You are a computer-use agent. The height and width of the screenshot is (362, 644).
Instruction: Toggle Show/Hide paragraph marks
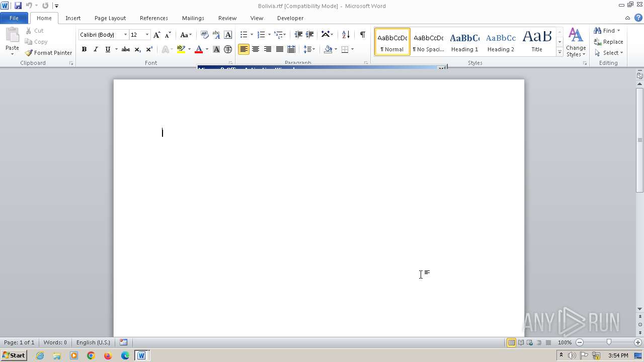click(362, 35)
